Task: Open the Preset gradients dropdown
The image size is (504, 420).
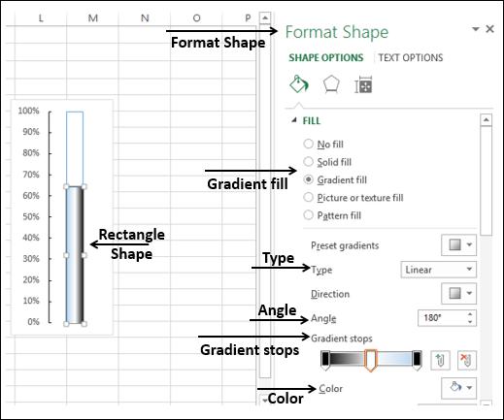Action: [458, 244]
